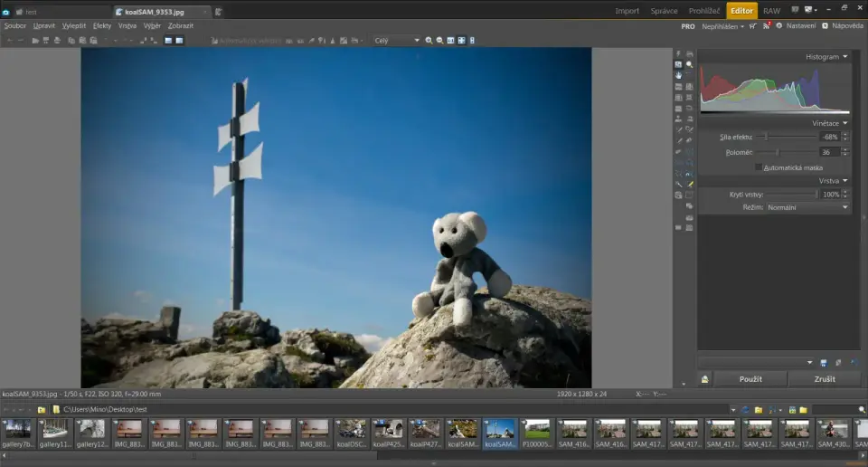
Task: Click the save preset floppy disk icon
Action: 824,363
